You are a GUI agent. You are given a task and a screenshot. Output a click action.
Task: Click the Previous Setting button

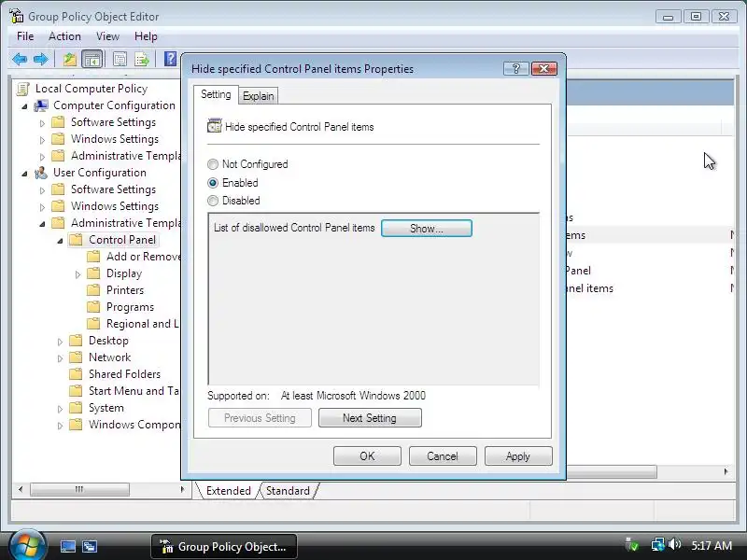(260, 417)
